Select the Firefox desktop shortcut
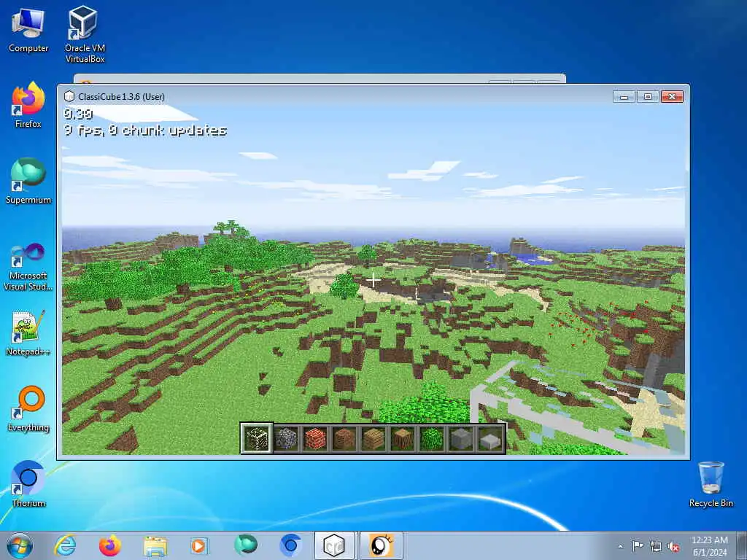Viewport: 747px width, 560px height. click(x=28, y=105)
